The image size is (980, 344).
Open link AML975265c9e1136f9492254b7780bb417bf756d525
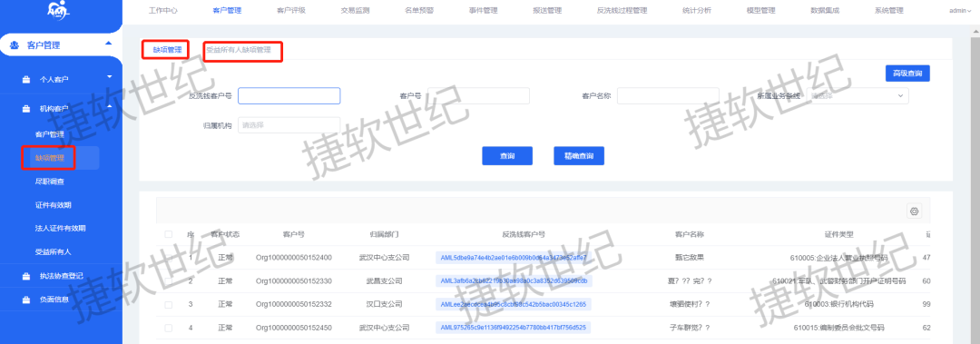514,328
